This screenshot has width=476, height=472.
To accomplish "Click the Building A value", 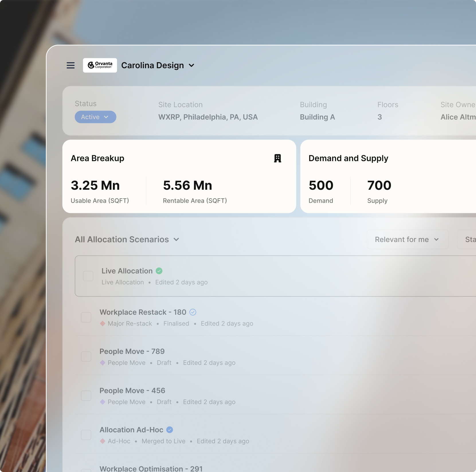I will [317, 117].
